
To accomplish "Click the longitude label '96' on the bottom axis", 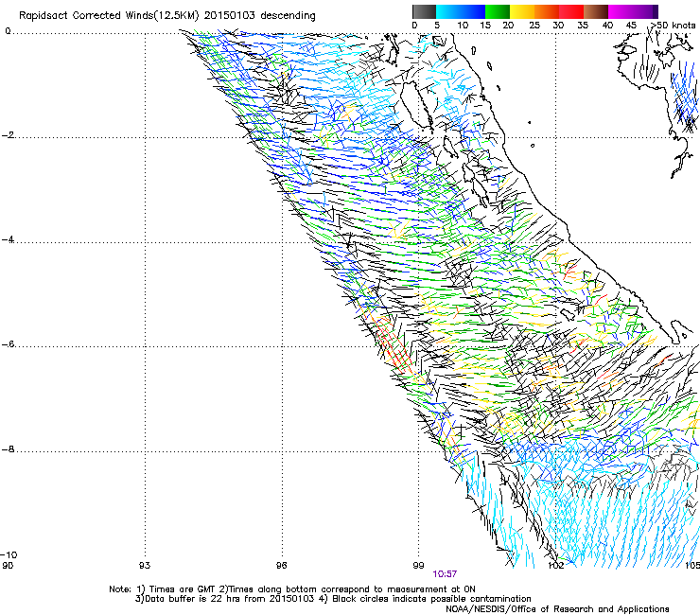I will pos(281,566).
